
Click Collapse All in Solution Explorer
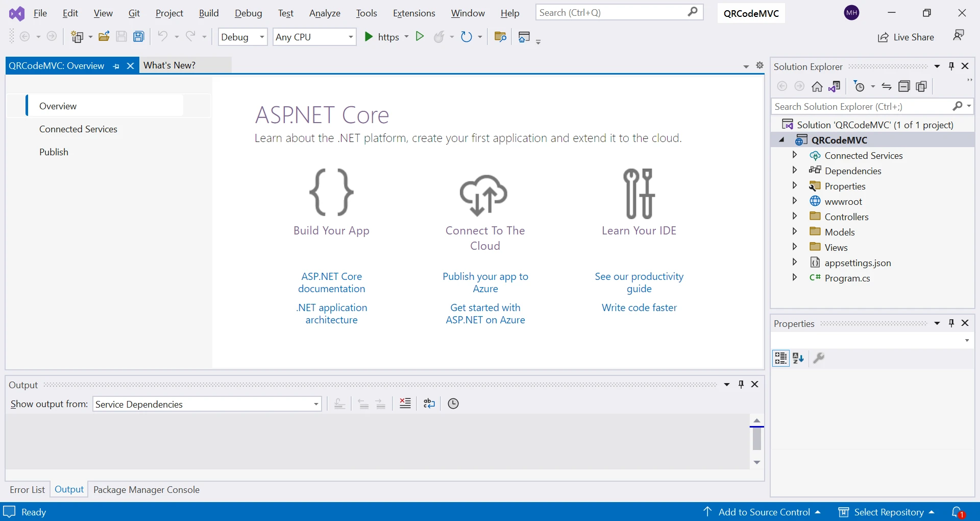[904, 87]
